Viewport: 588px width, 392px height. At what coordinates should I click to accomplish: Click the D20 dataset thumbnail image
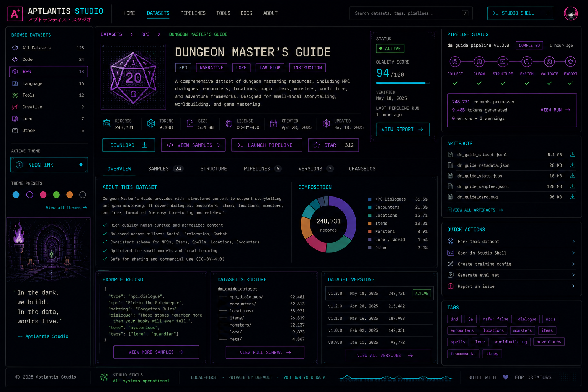tap(133, 77)
